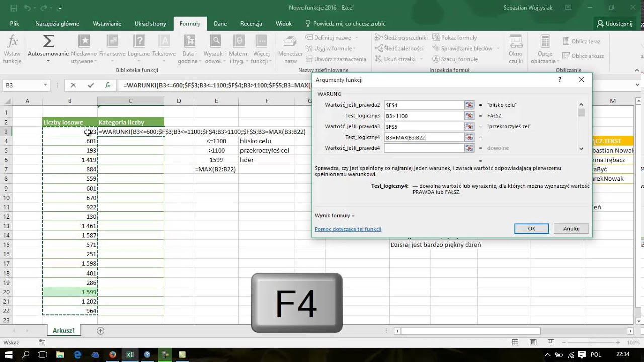Viewport: 644px width, 362px height.
Task: Switch to Dane tab
Action: coord(220,23)
